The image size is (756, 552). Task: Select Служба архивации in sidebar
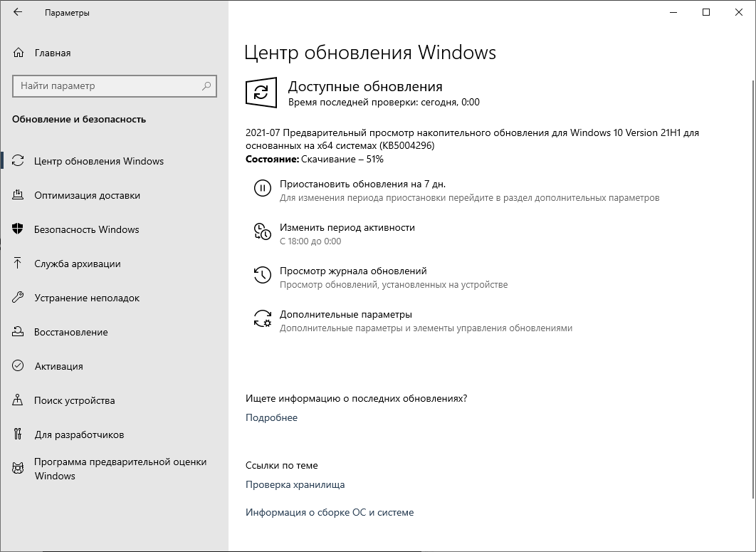click(x=77, y=264)
